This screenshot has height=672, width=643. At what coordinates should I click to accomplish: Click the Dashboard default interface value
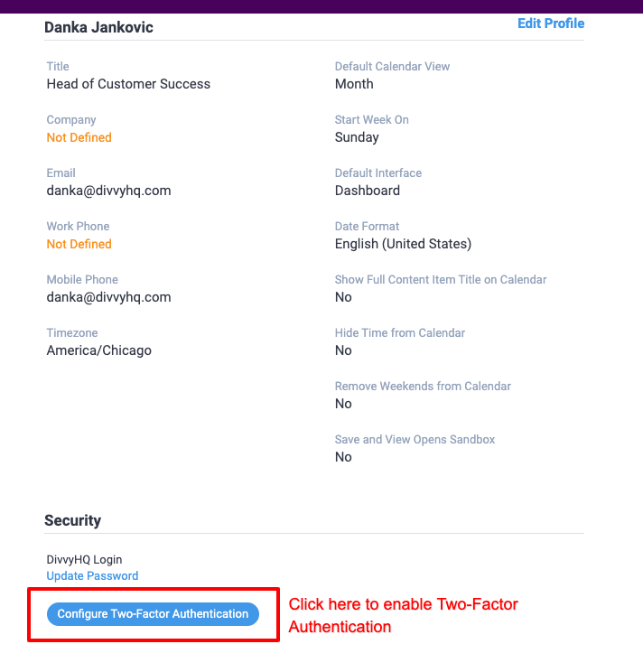pyautogui.click(x=368, y=191)
